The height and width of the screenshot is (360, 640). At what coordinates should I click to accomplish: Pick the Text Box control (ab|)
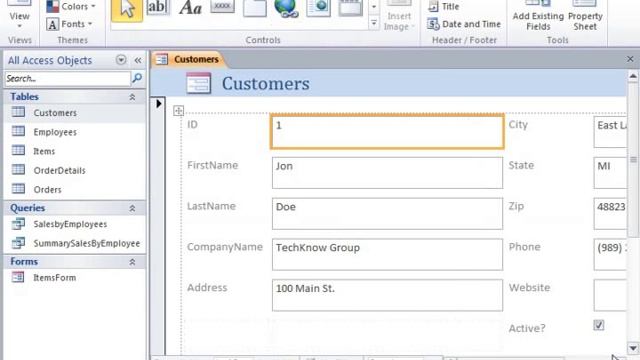pos(158,8)
